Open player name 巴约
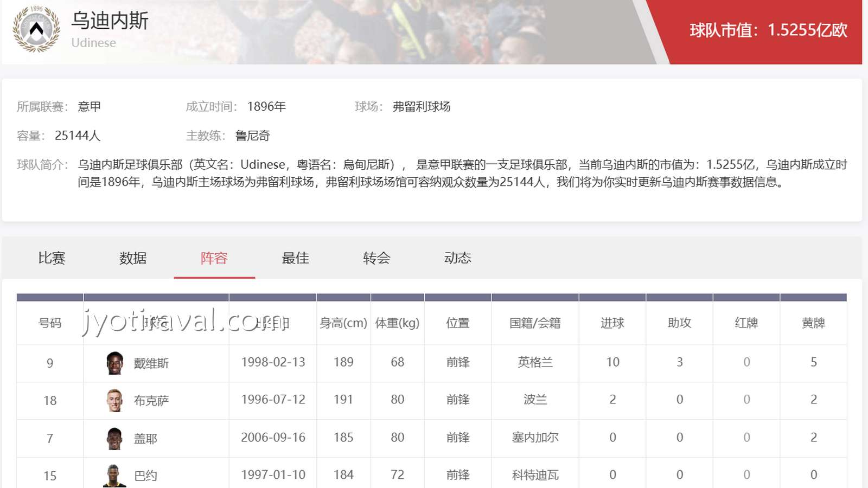Viewport: 868px width, 488px height. point(145,476)
